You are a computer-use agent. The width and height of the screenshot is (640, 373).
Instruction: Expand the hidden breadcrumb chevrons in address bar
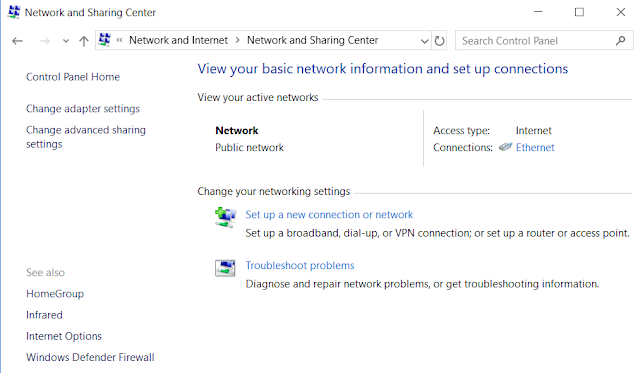point(120,40)
